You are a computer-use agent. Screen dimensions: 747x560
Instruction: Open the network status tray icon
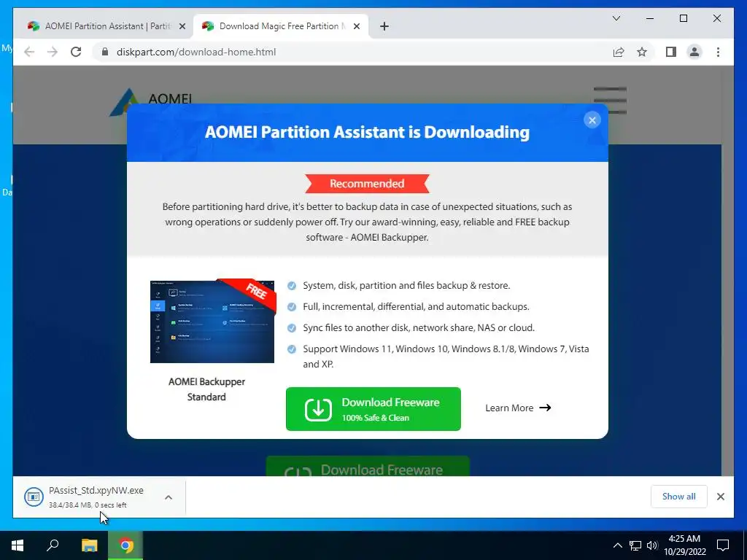635,545
